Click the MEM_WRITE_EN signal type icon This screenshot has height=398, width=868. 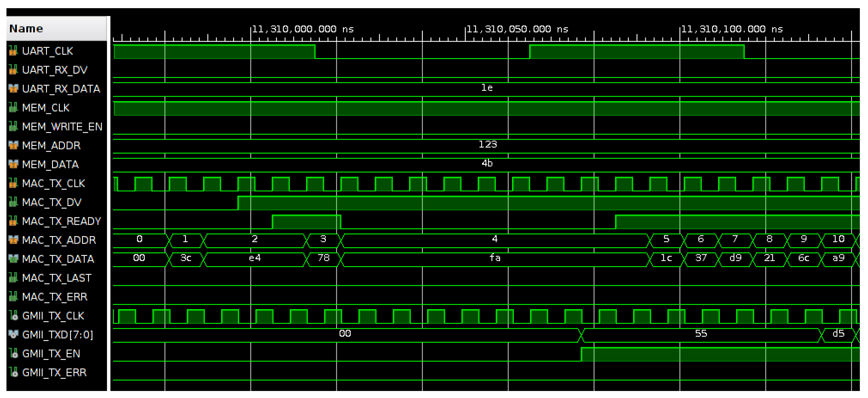13,126
